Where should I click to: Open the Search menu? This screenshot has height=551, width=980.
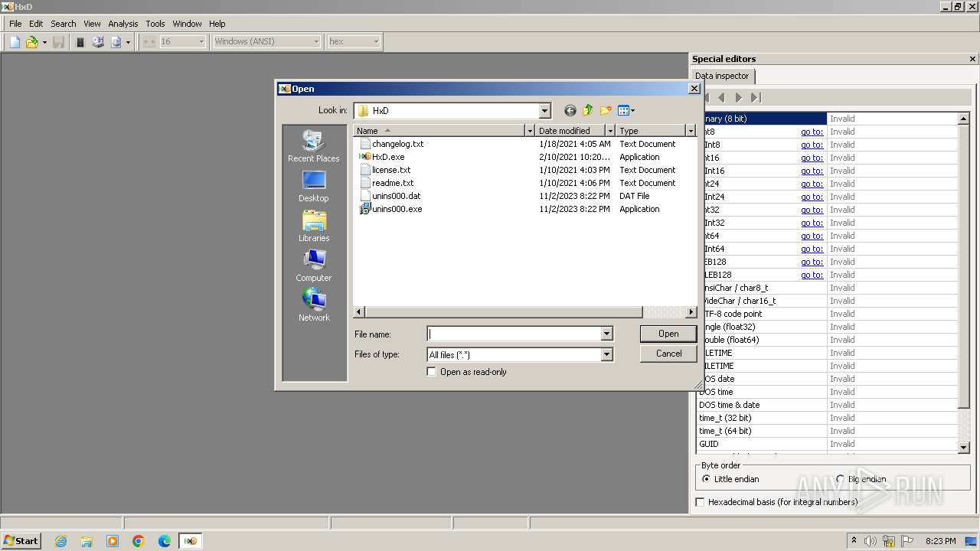coord(64,24)
